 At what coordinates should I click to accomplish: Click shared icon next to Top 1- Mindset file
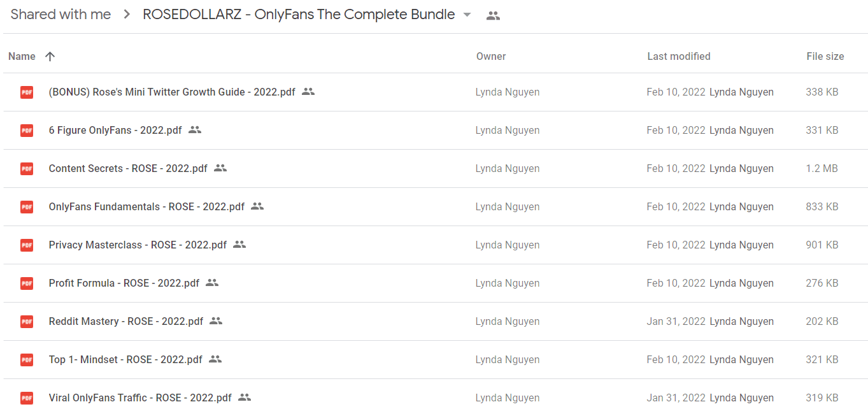pyautogui.click(x=215, y=359)
